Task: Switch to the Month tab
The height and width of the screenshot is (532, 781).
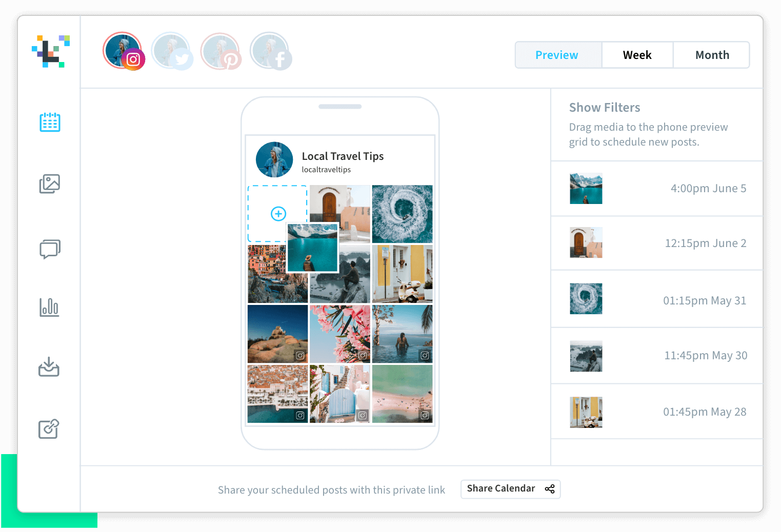Action: (x=712, y=55)
